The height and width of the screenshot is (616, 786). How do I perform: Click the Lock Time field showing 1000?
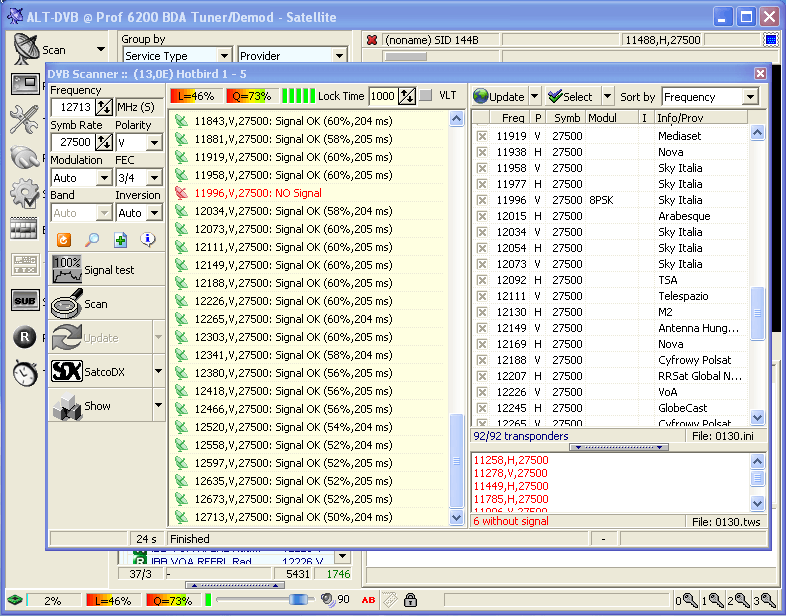[x=383, y=96]
